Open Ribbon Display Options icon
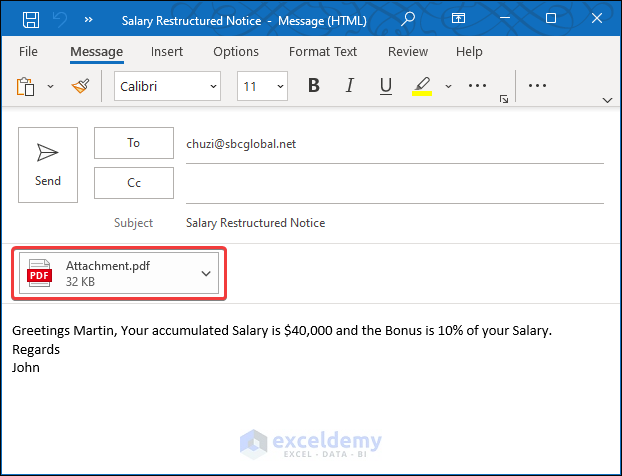 (458, 18)
